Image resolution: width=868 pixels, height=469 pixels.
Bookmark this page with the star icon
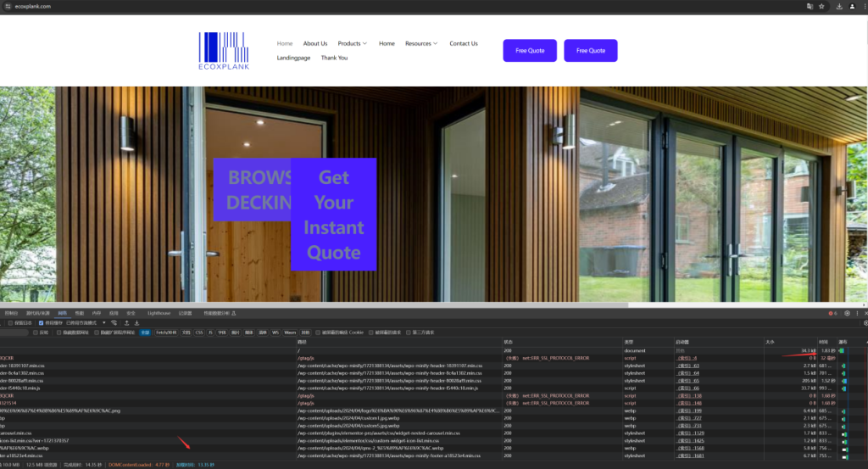[x=821, y=6]
